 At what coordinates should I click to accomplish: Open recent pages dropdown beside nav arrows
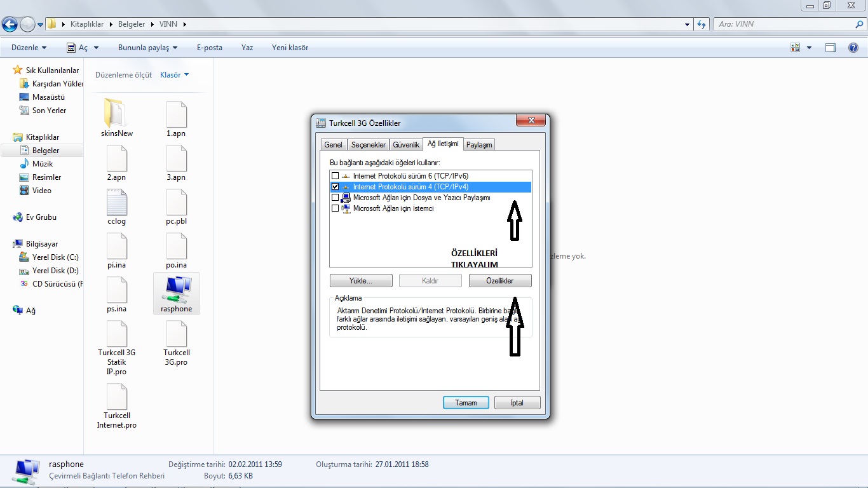[41, 25]
